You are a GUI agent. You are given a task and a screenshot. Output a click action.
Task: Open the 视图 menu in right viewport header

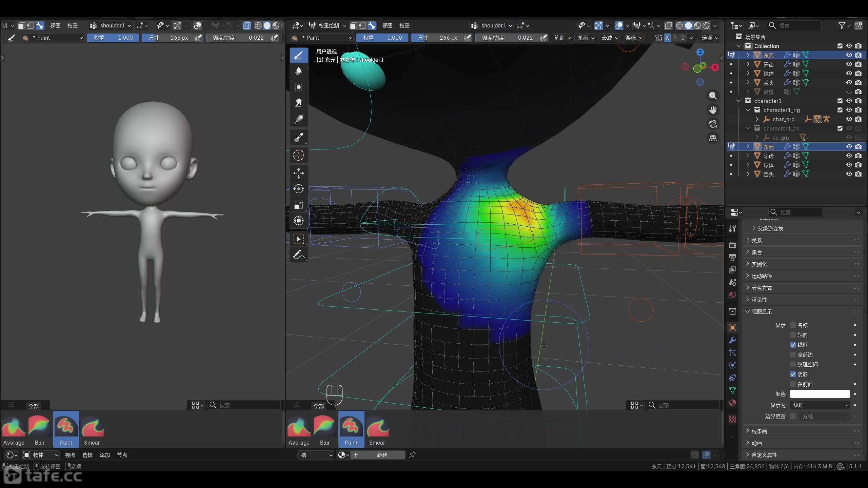click(387, 25)
